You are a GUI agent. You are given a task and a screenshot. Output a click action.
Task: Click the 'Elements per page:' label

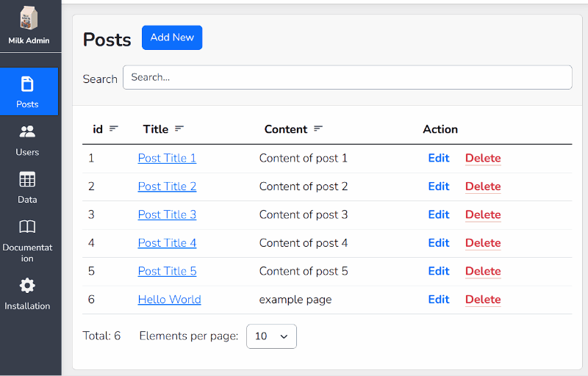189,336
